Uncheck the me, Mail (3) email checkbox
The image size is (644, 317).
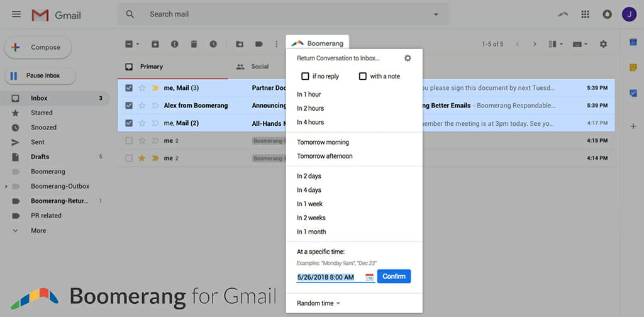[x=129, y=88]
